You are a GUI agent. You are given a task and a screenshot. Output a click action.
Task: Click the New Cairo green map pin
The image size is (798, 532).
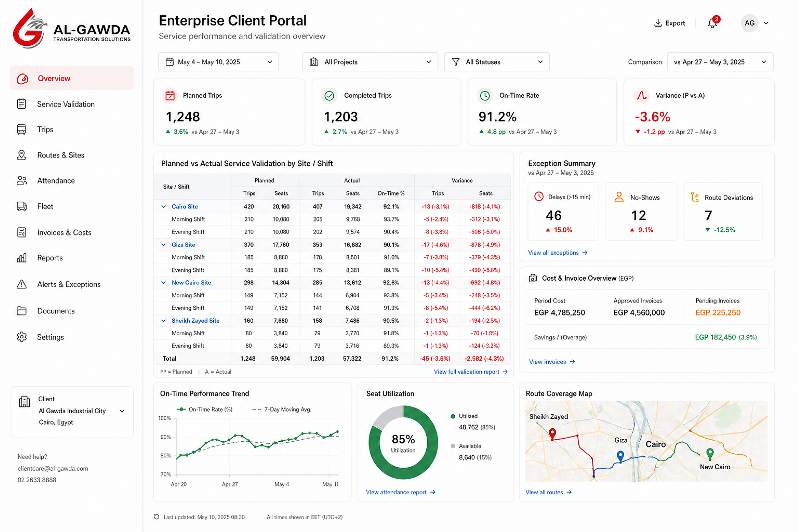coord(710,454)
